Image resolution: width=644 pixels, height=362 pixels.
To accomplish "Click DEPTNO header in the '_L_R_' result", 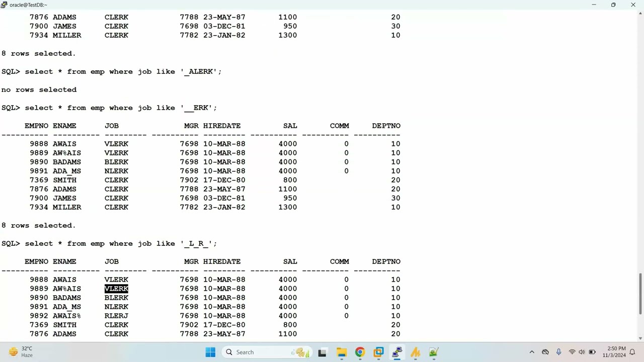I will (x=386, y=261).
